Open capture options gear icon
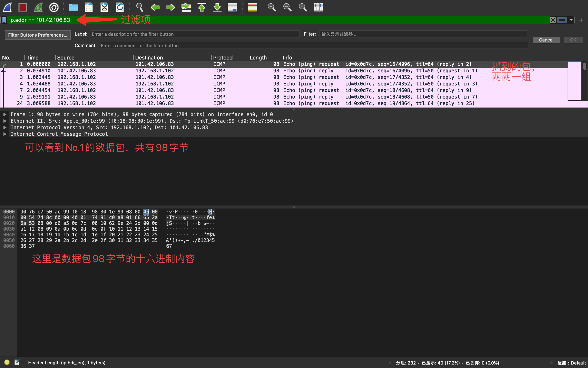This screenshot has height=368, width=588. [x=54, y=7]
